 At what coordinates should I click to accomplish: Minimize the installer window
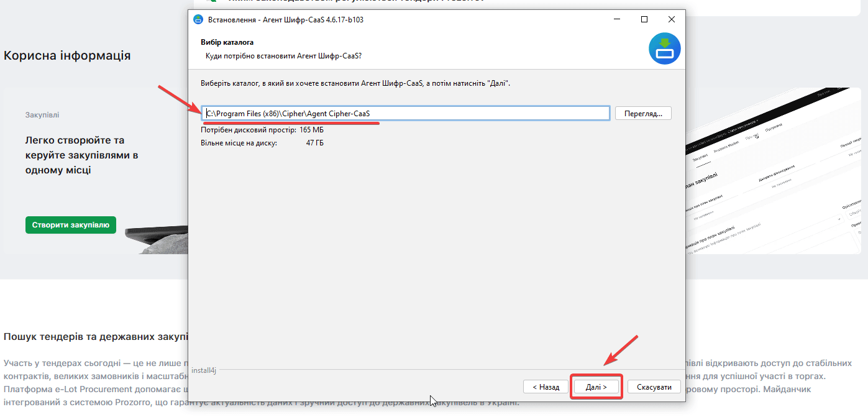616,19
